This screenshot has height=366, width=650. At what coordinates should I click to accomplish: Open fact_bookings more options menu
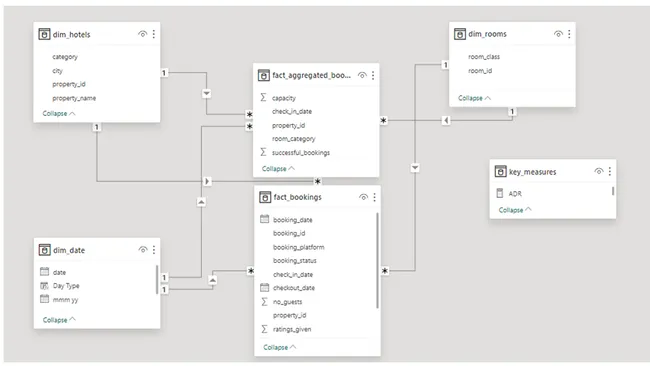pos(374,197)
